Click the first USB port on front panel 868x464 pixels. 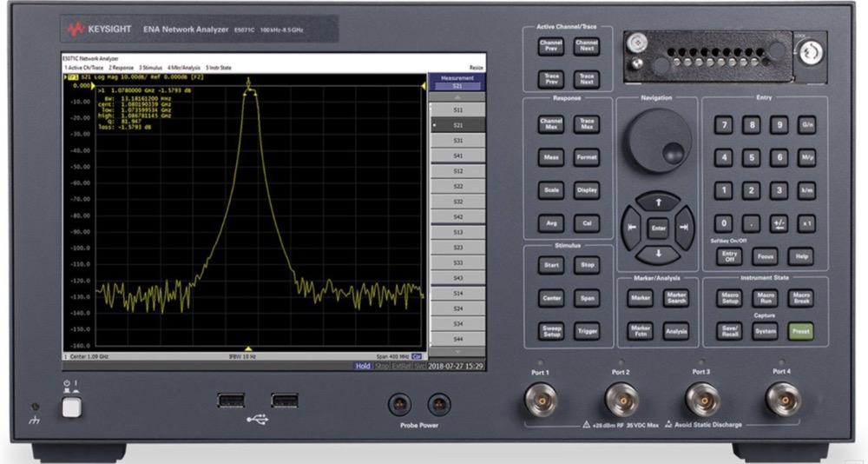point(232,400)
